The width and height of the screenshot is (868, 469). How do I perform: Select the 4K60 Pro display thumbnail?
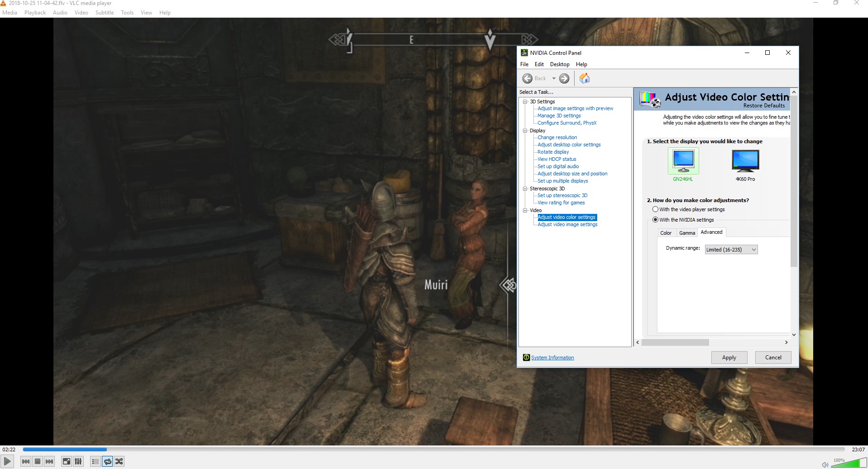[x=745, y=161]
